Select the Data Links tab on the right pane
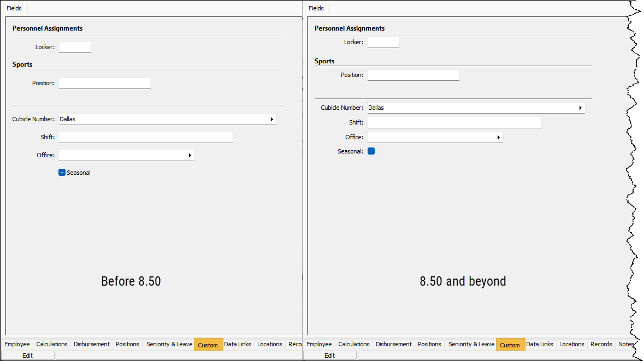 tap(539, 344)
